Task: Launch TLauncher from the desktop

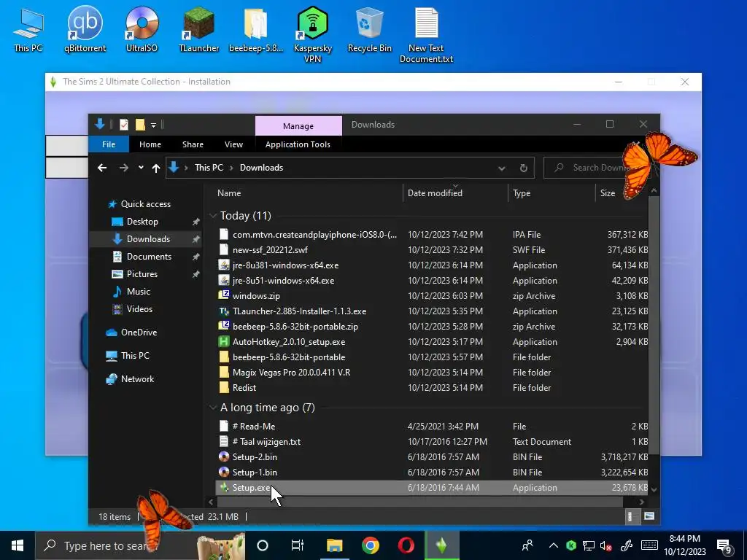Action: (x=198, y=29)
